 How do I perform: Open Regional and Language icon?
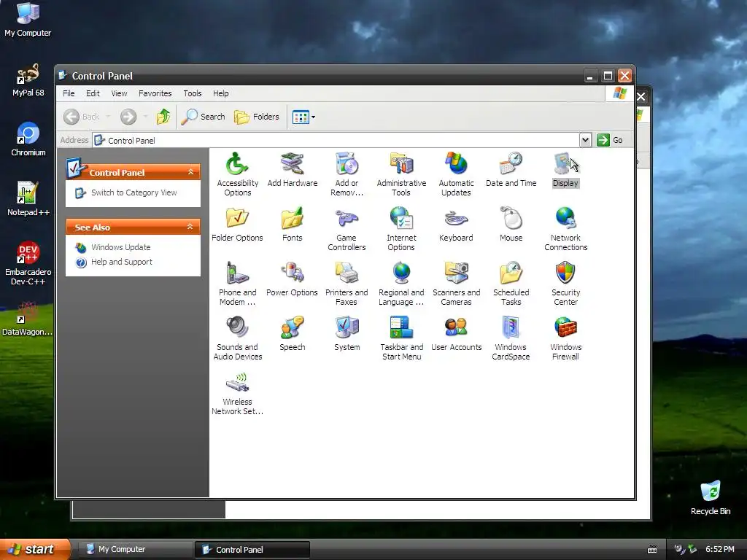pos(401,273)
